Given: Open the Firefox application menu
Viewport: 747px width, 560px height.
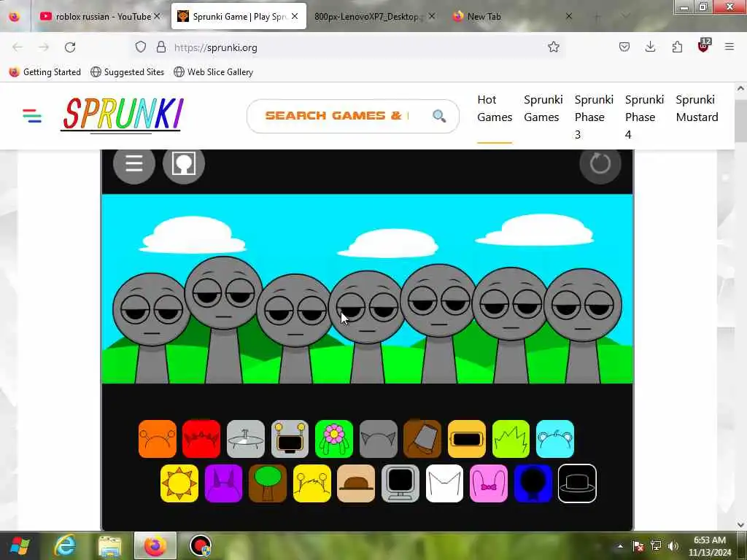Looking at the screenshot, I should pyautogui.click(x=729, y=47).
